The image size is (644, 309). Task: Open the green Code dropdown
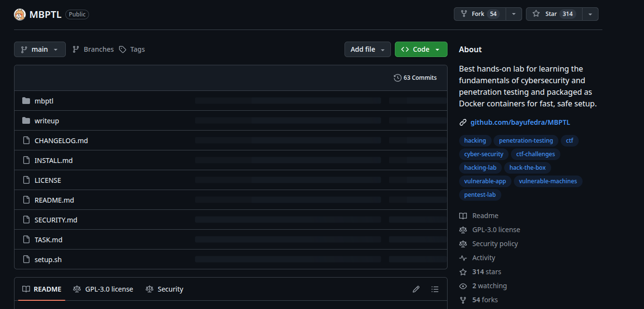(421, 49)
